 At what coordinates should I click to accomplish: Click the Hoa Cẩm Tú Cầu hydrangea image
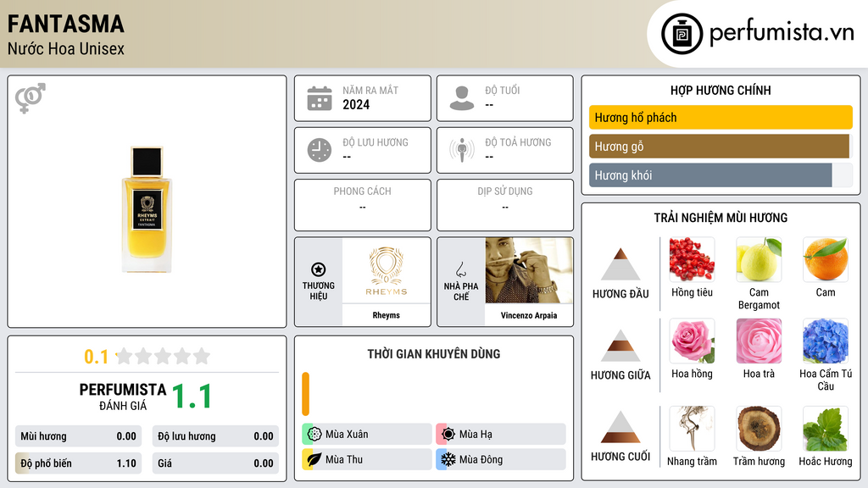(x=826, y=341)
